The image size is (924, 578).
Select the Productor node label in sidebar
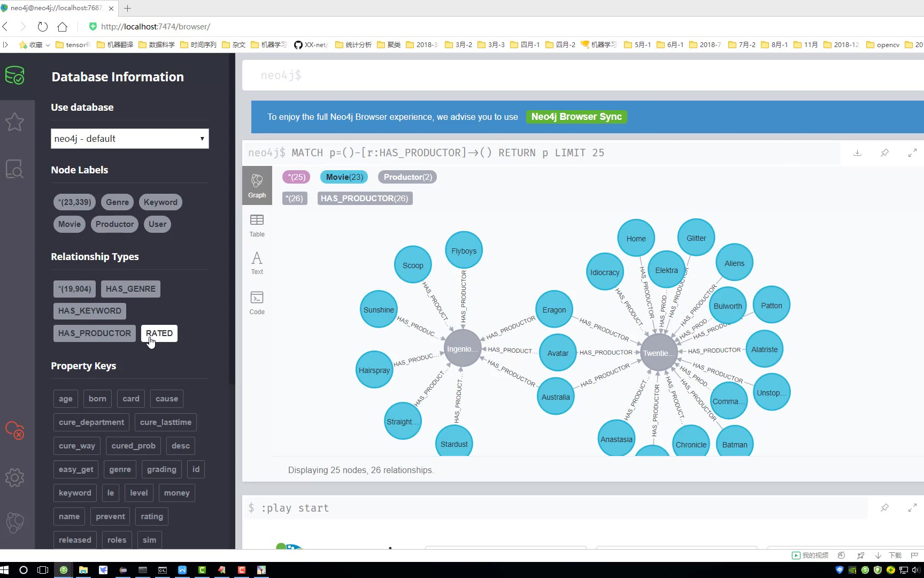tap(114, 224)
